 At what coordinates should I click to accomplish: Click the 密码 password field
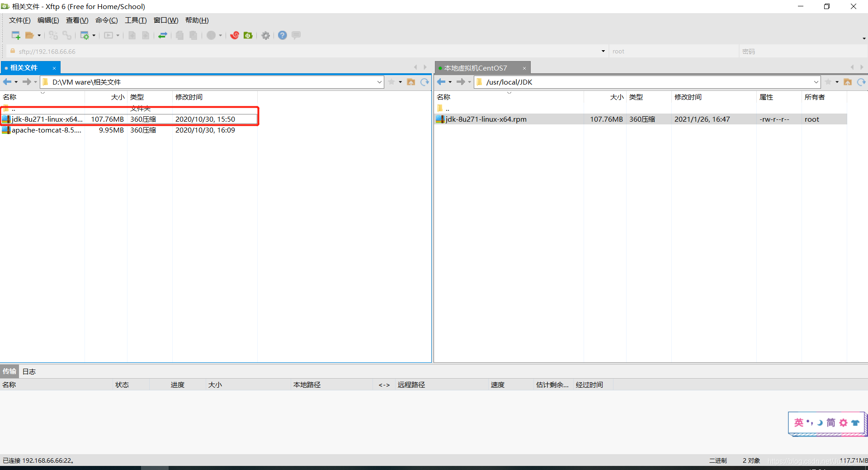(x=802, y=52)
